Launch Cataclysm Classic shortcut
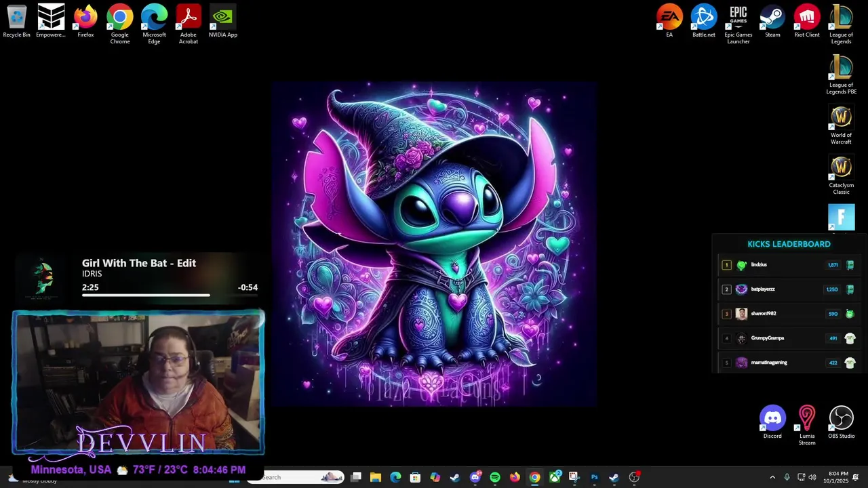The height and width of the screenshot is (488, 868). [x=842, y=175]
